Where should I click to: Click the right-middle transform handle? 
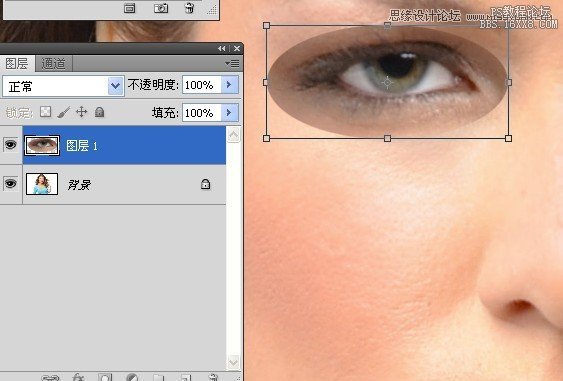508,82
